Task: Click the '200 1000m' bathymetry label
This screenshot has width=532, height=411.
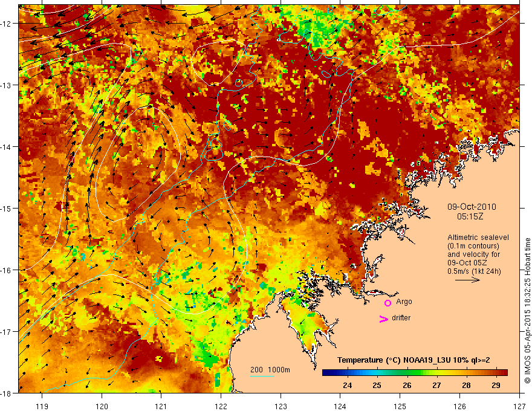Action: [x=270, y=370]
